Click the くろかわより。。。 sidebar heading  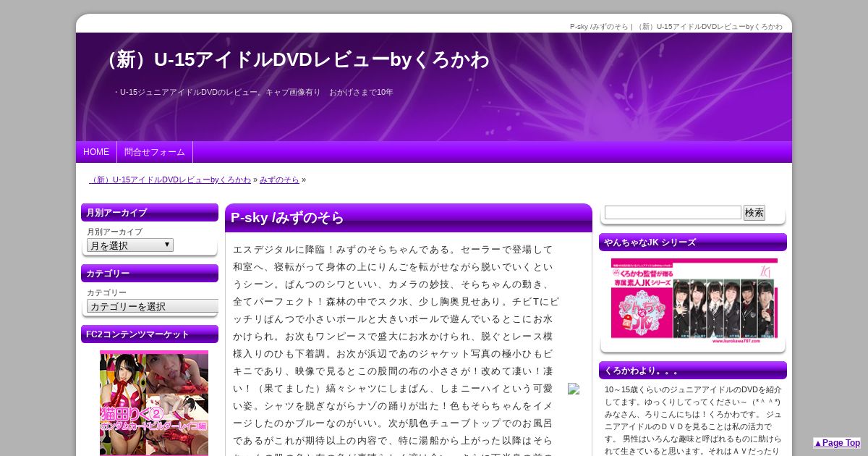point(693,371)
